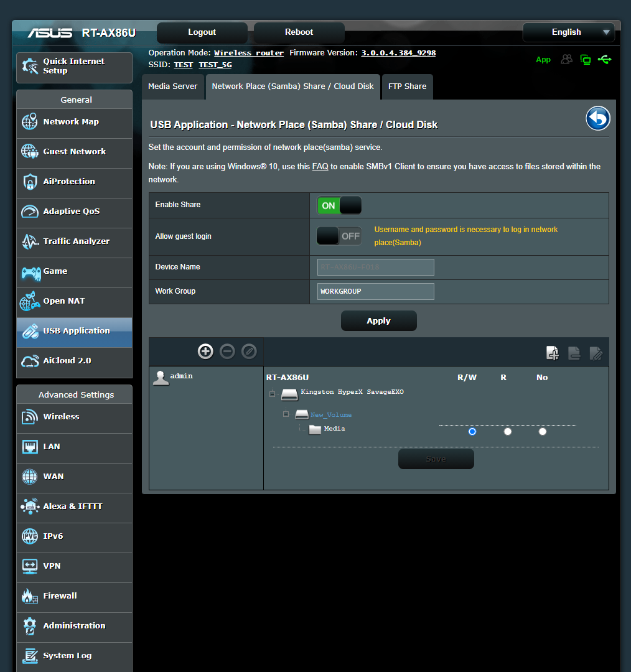
Task: Click the Apply button
Action: (378, 320)
